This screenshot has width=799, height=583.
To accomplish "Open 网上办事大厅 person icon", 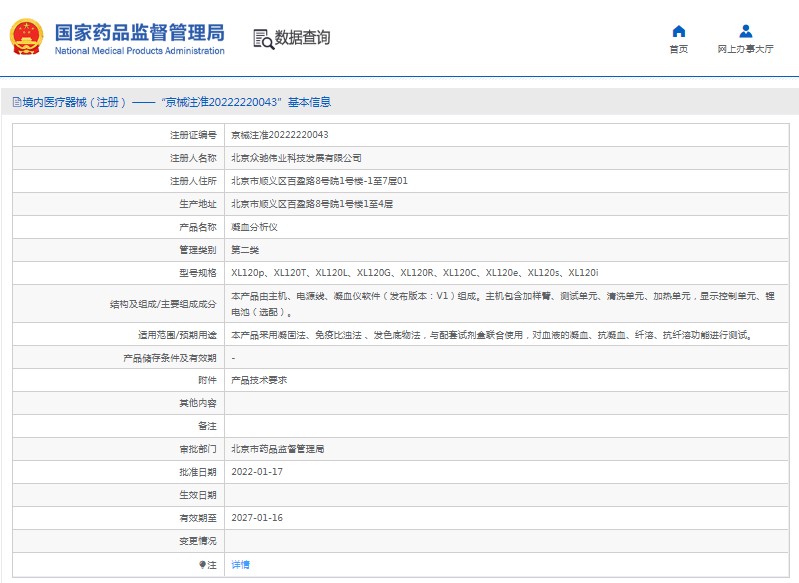I will (x=745, y=31).
